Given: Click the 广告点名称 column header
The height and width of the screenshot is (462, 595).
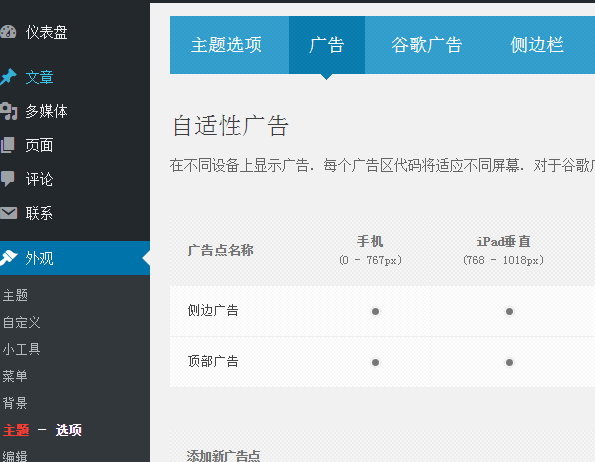Looking at the screenshot, I should [220, 250].
